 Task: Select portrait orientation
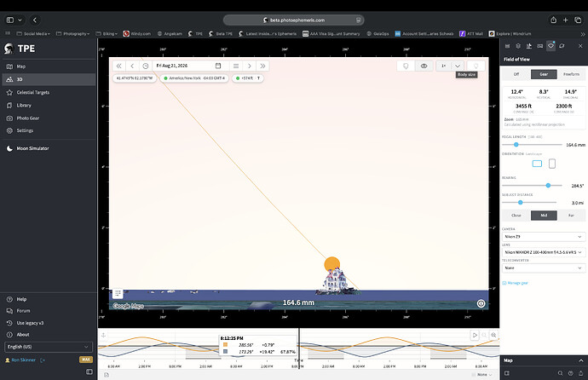point(552,164)
